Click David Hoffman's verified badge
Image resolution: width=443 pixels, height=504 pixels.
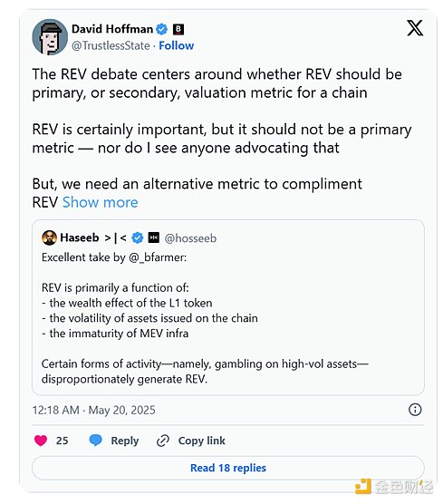click(x=161, y=29)
